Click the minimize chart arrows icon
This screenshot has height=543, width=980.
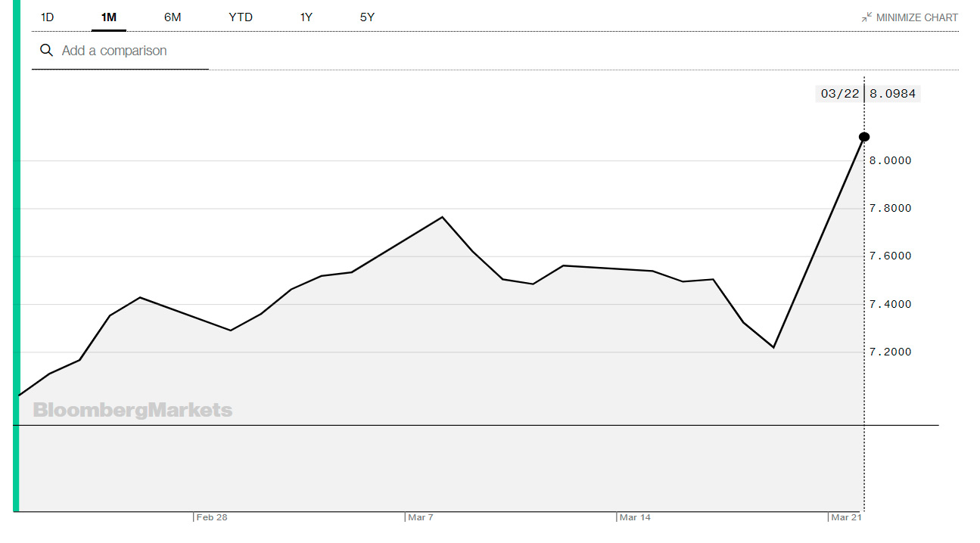(866, 17)
